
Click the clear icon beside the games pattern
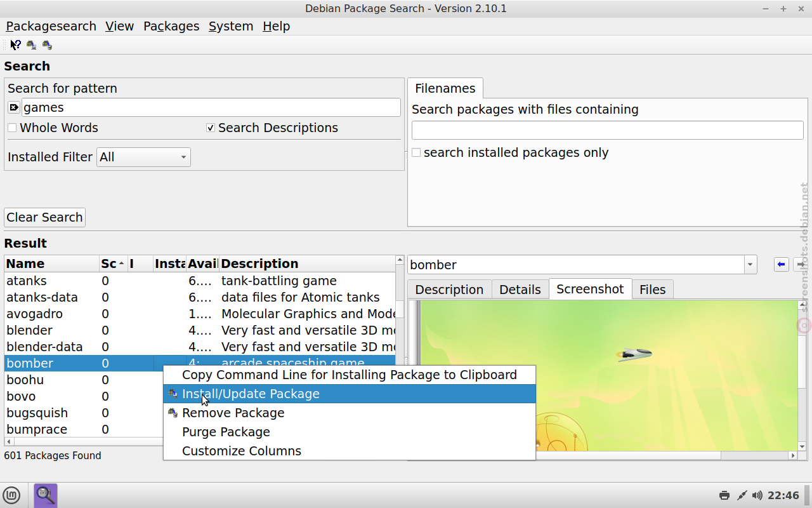[14, 107]
